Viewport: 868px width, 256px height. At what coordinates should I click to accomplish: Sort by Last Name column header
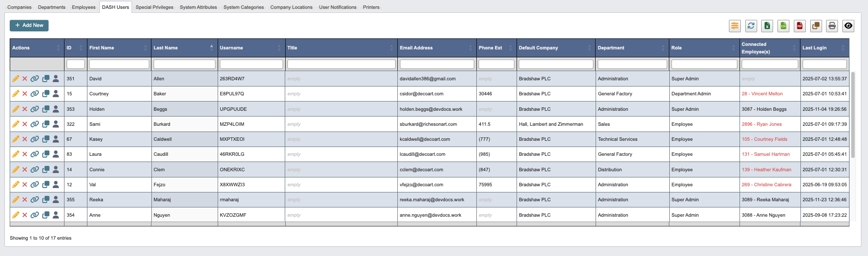[x=184, y=48]
